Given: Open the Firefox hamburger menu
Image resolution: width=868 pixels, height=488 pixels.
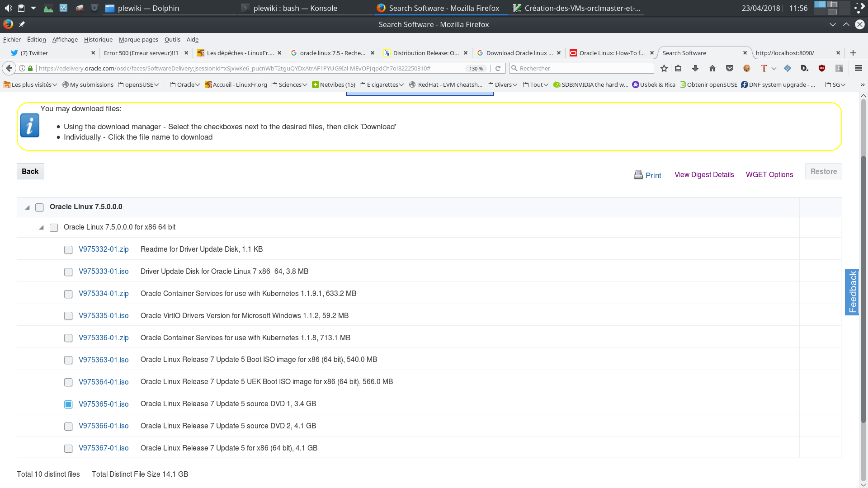Looking at the screenshot, I should pos(859,68).
